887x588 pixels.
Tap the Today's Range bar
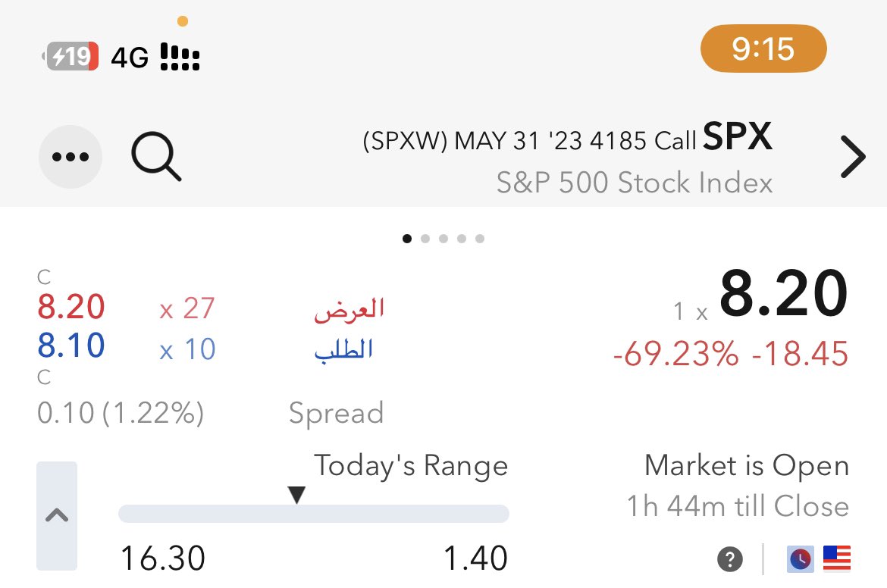314,514
